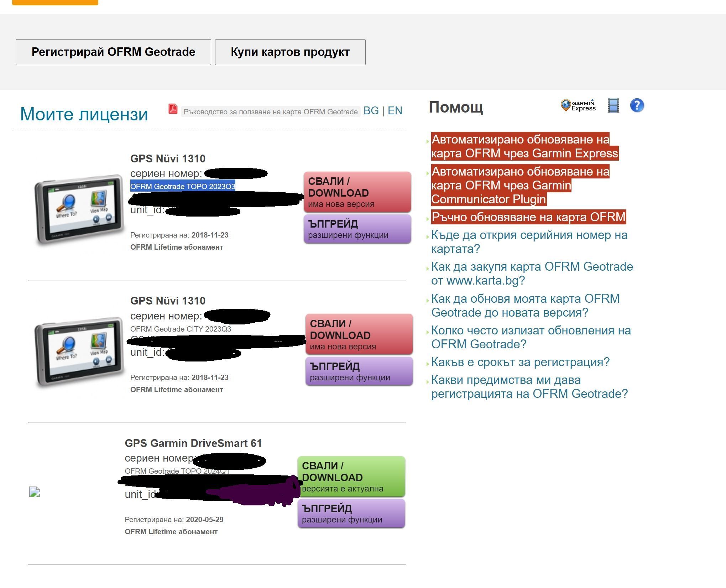Click the blue question mark help icon
The image size is (726, 588).
[x=637, y=105]
